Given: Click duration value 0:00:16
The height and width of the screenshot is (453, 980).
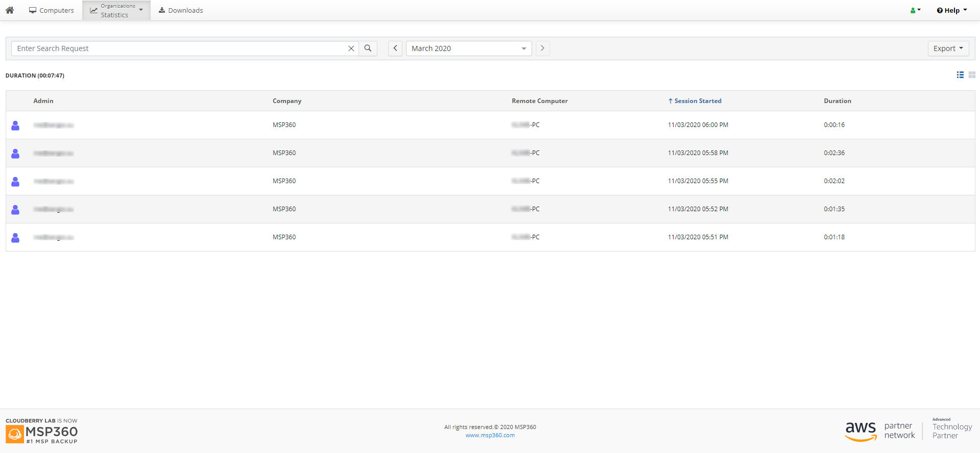Looking at the screenshot, I should [x=834, y=125].
